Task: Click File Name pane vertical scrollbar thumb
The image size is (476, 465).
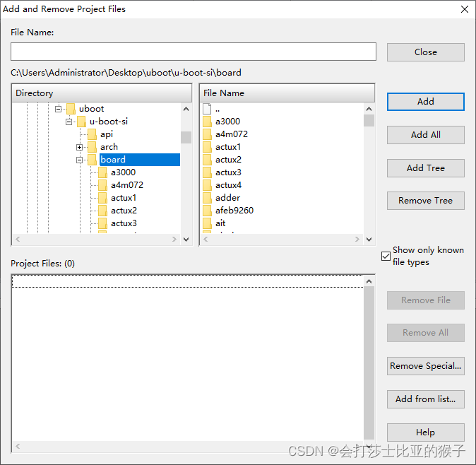Action: pos(369,120)
